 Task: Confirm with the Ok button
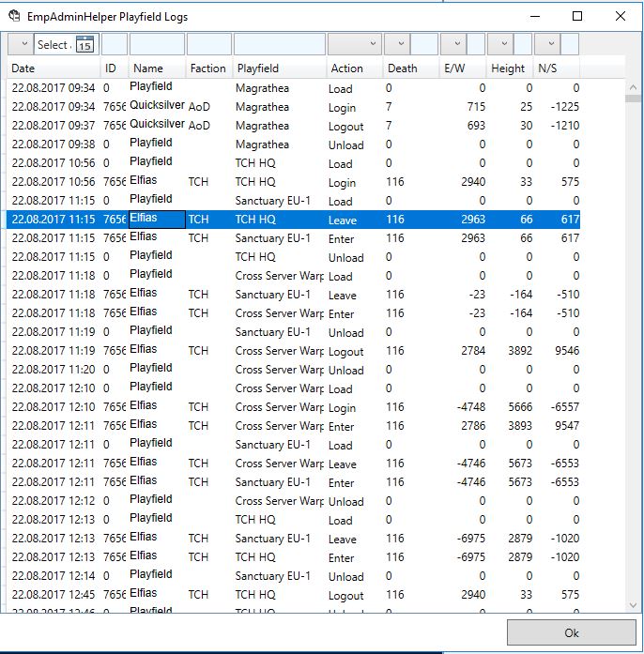tap(572, 632)
